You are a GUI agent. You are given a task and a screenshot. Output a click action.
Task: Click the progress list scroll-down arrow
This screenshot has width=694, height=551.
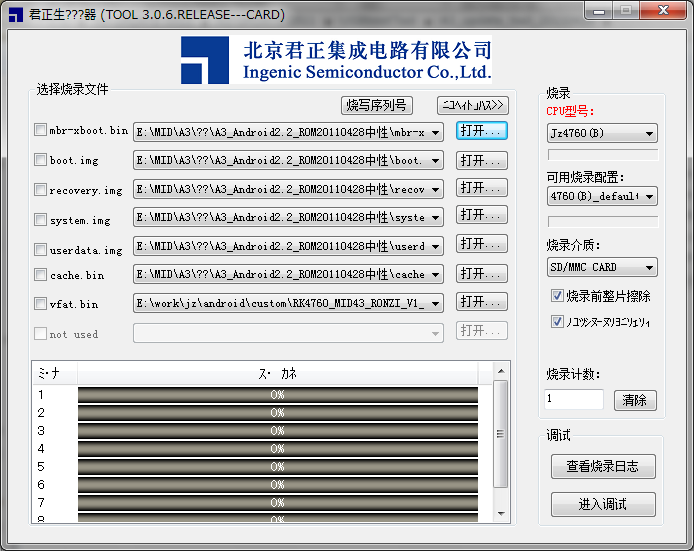(x=501, y=513)
